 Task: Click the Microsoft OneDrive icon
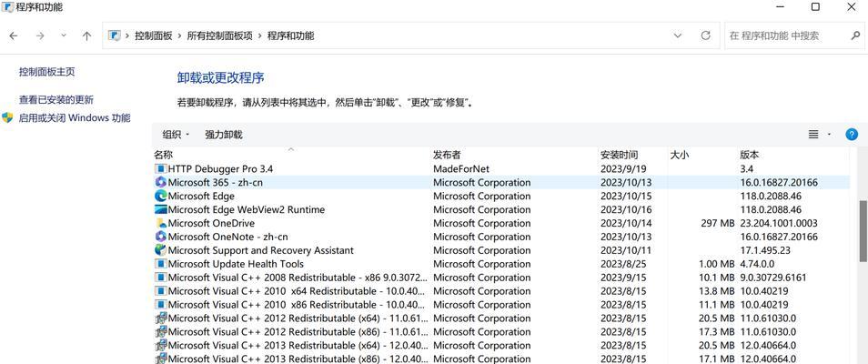160,223
